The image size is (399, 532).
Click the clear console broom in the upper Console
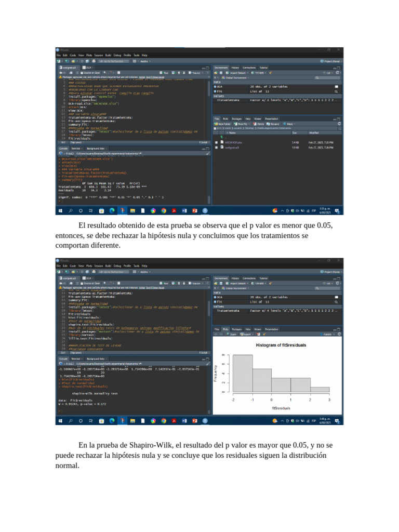tap(208, 154)
